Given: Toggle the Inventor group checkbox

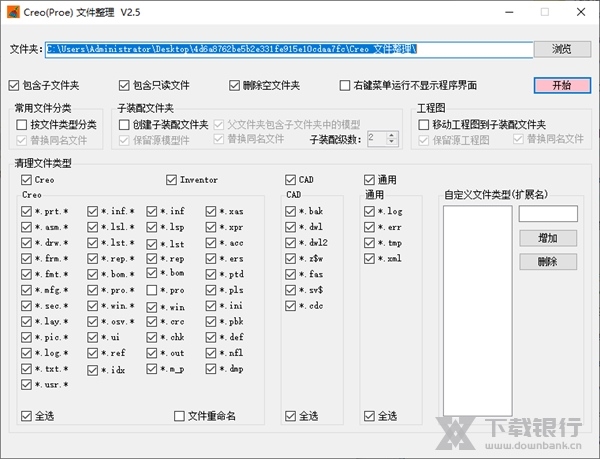Looking at the screenshot, I should tap(171, 180).
